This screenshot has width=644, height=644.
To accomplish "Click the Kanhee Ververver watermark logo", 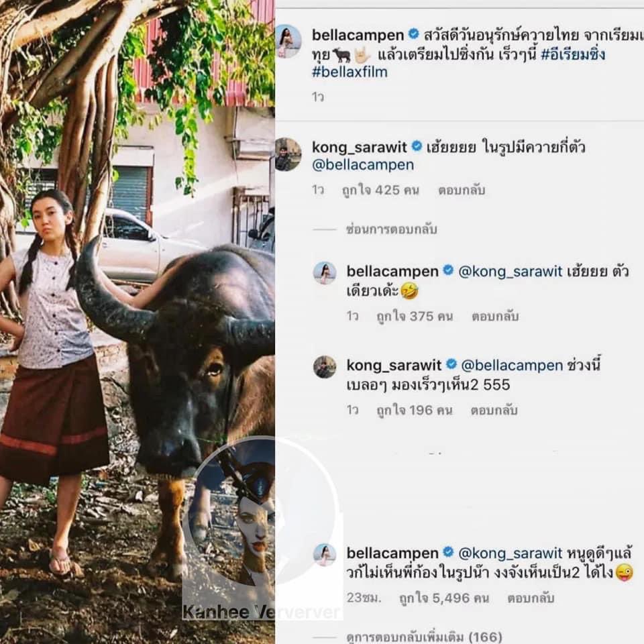I will point(261,530).
